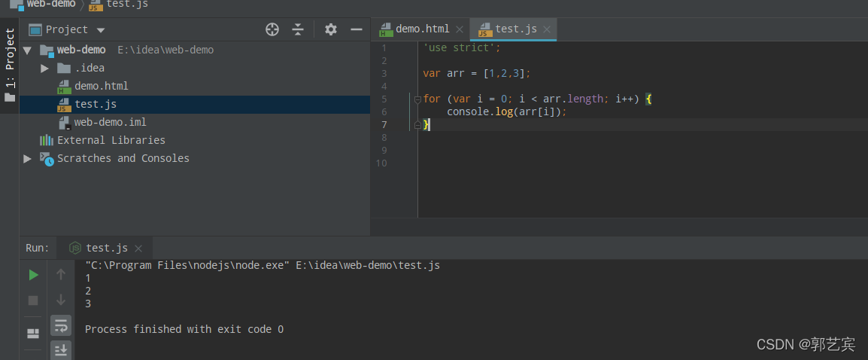The image size is (868, 360).
Task: Switch to demo.html editor tab
Action: [x=422, y=29]
